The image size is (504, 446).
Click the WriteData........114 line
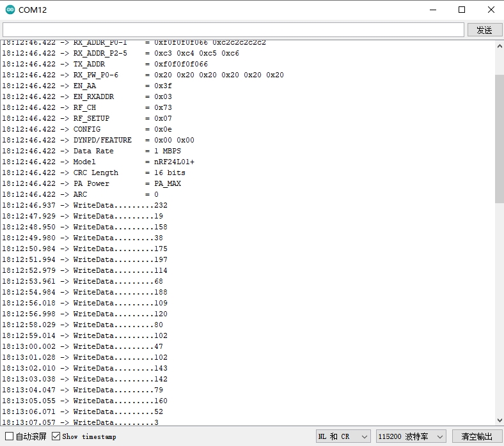coord(85,271)
